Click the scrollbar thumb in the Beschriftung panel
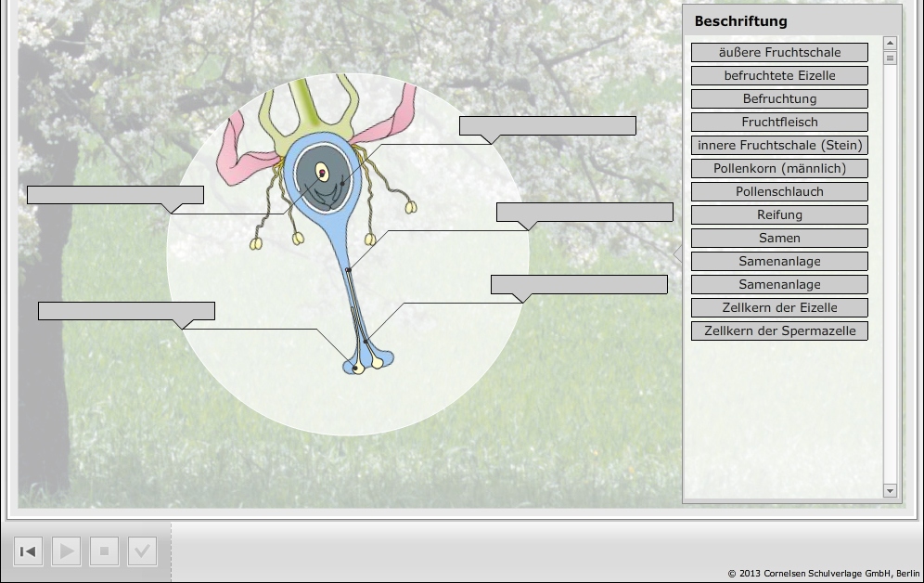The height and width of the screenshot is (583, 924). (x=891, y=58)
